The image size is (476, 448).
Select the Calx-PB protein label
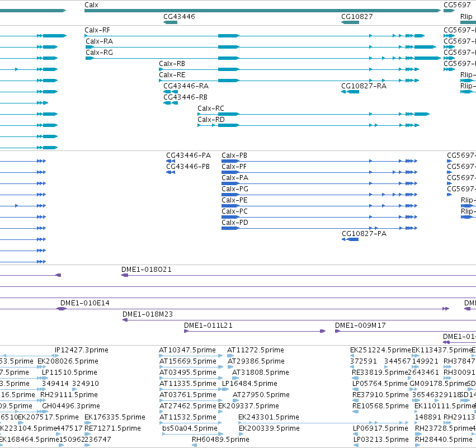point(234,155)
